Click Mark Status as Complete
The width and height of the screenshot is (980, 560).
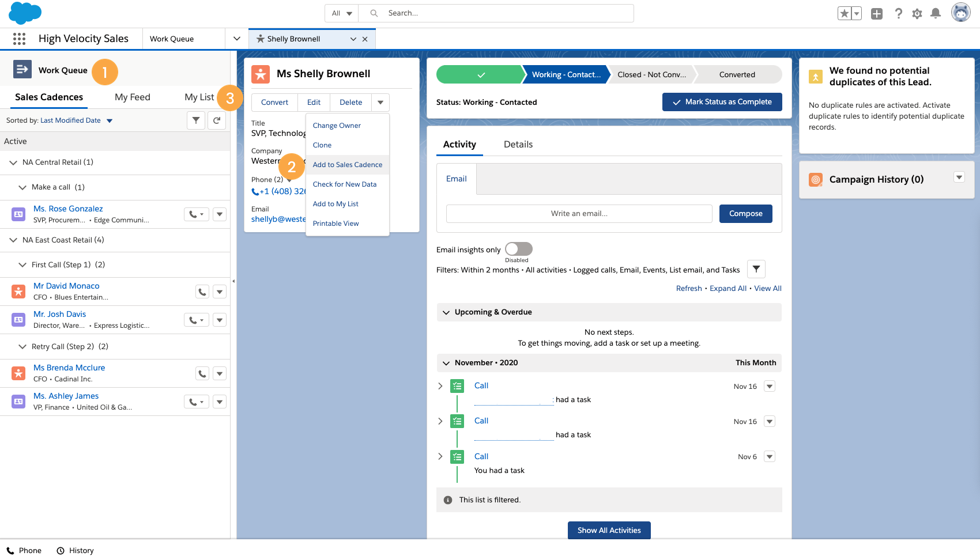722,102
